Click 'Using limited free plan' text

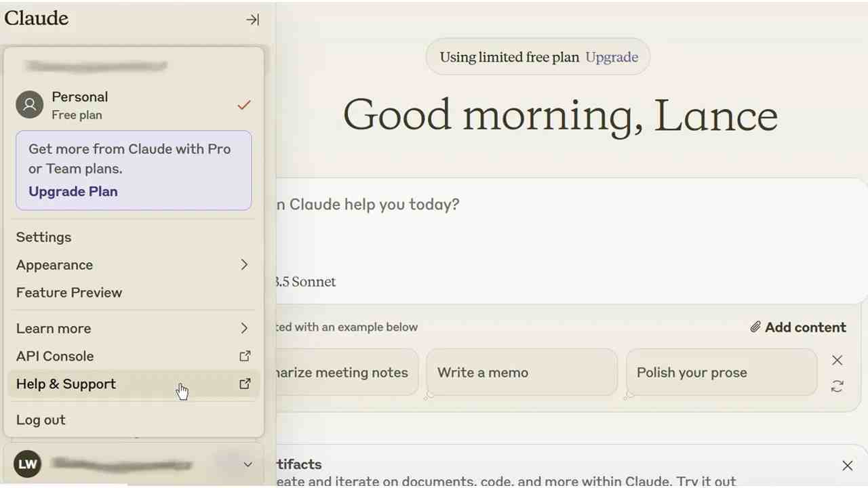tap(509, 57)
